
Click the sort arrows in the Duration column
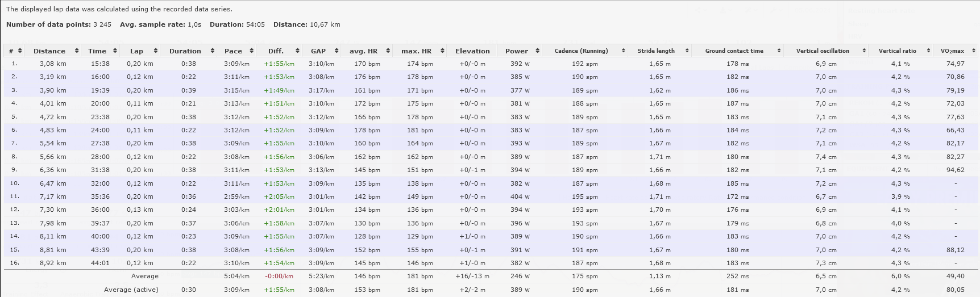(x=213, y=51)
